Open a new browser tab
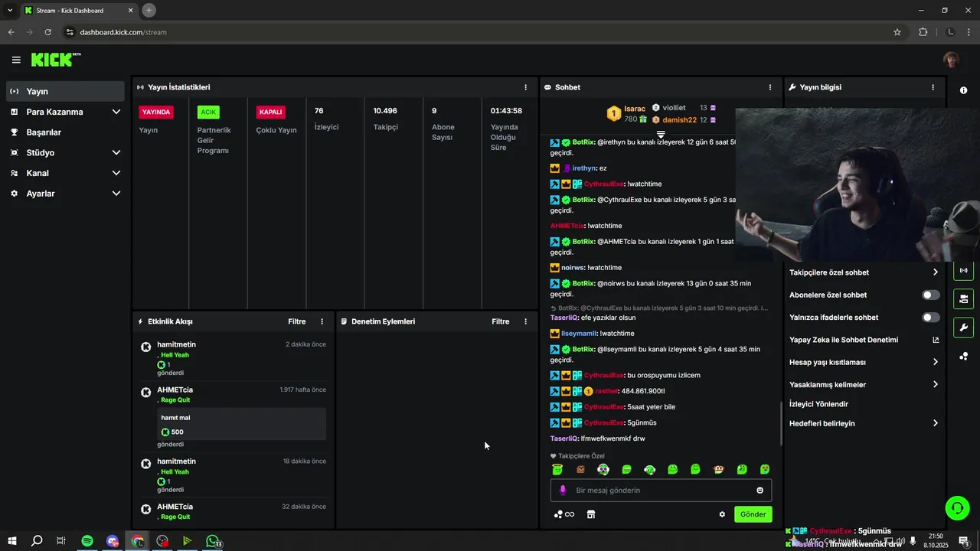 tap(149, 10)
